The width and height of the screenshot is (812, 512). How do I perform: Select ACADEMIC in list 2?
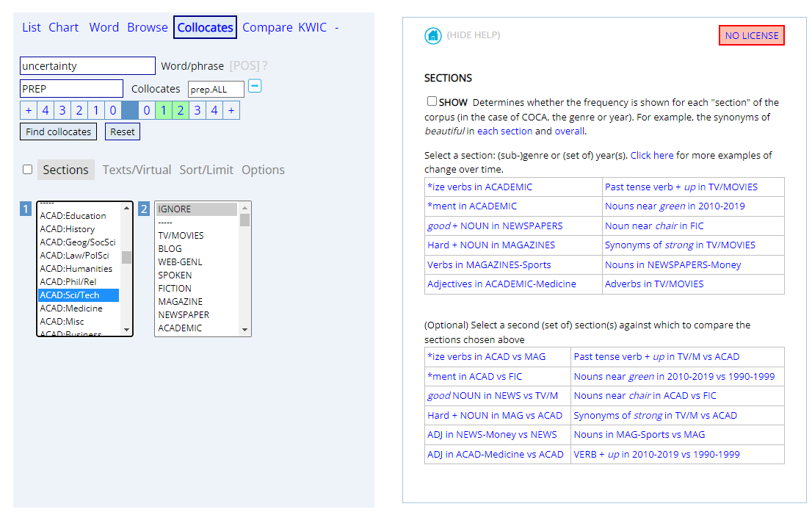point(197,328)
